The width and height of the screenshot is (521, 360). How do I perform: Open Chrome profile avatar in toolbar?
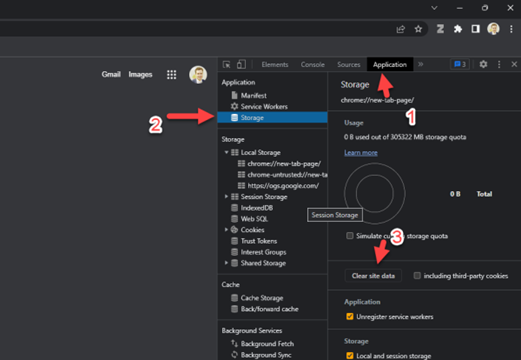pyautogui.click(x=493, y=29)
